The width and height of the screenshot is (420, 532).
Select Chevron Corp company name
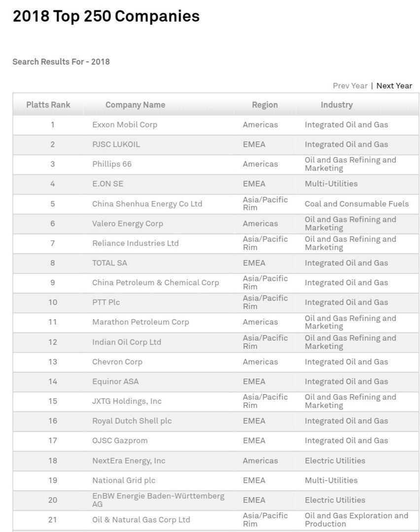click(x=117, y=362)
